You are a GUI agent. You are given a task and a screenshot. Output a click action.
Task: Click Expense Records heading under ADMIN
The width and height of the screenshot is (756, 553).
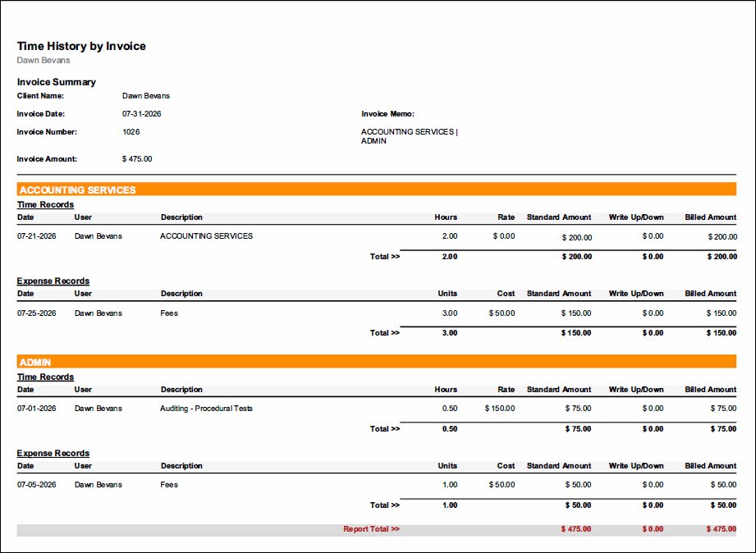pyautogui.click(x=53, y=453)
